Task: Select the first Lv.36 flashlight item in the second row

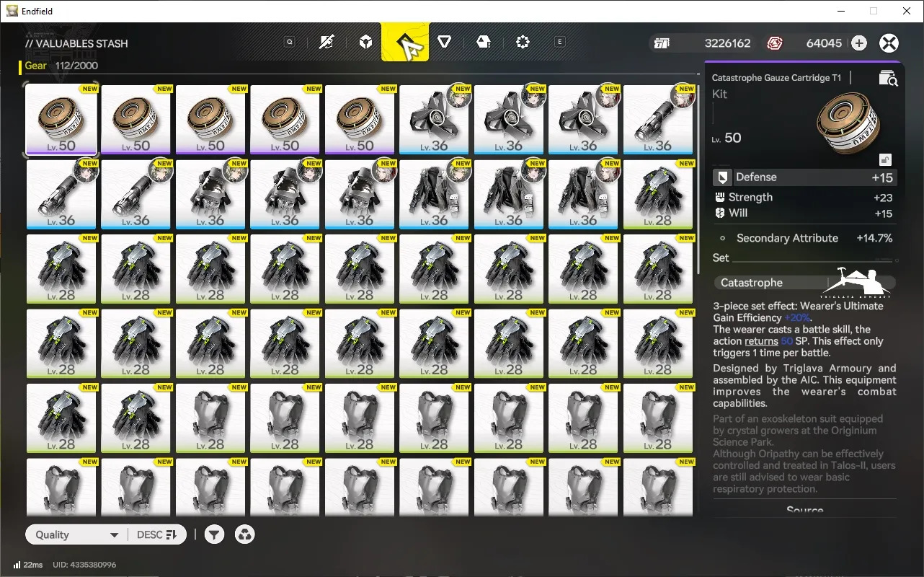Action: click(61, 195)
